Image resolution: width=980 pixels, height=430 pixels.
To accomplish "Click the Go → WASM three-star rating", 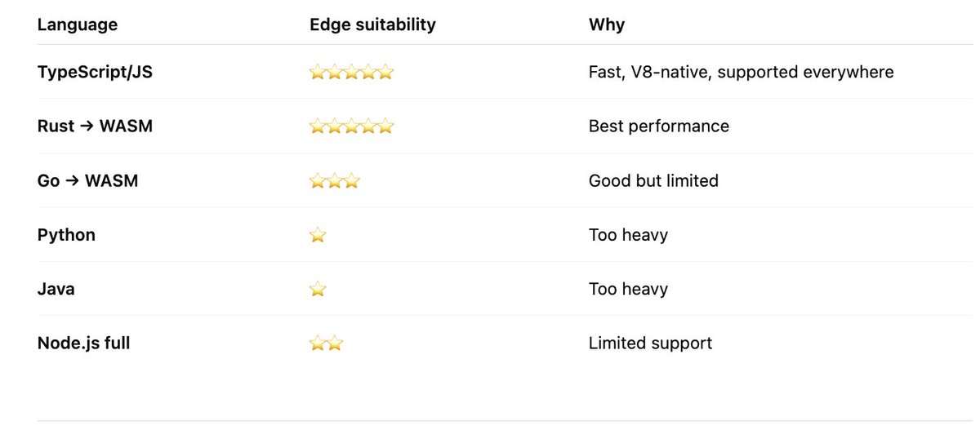I will pyautogui.click(x=334, y=181).
